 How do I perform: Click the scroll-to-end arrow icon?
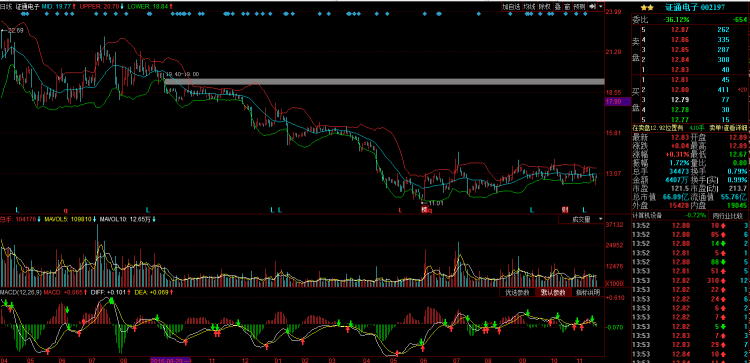tap(592, 7)
